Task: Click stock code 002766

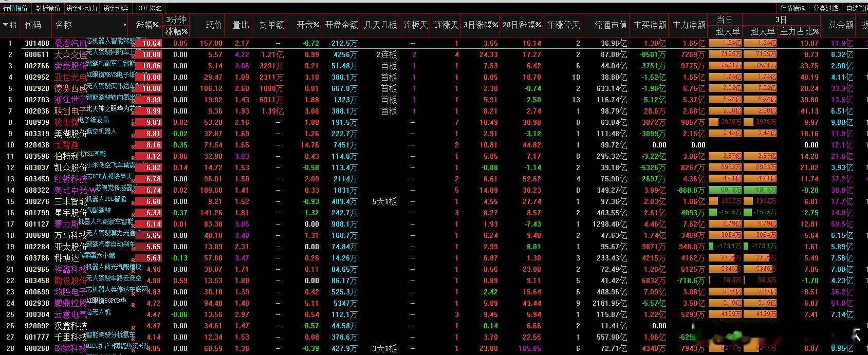Action: (37, 66)
